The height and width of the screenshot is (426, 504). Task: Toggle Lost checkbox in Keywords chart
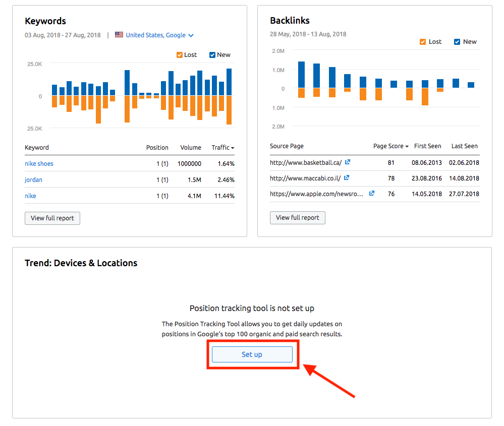click(180, 55)
